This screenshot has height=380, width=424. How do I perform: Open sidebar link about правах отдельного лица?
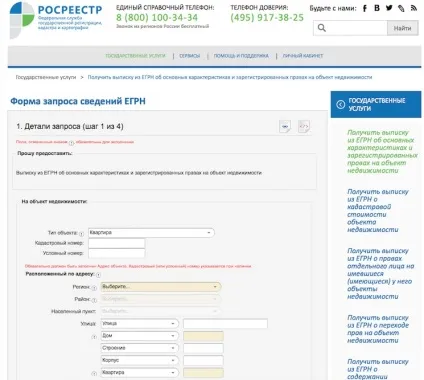point(380,274)
